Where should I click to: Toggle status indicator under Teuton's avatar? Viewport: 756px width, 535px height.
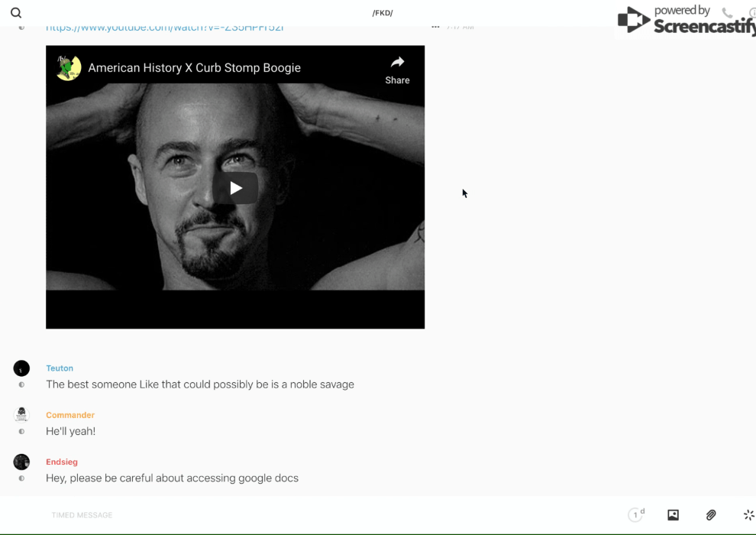pos(21,384)
